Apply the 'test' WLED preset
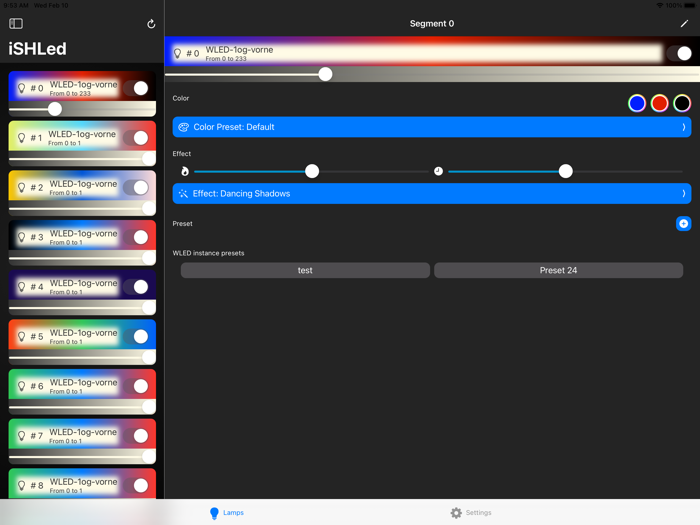The width and height of the screenshot is (700, 525). pos(305,271)
